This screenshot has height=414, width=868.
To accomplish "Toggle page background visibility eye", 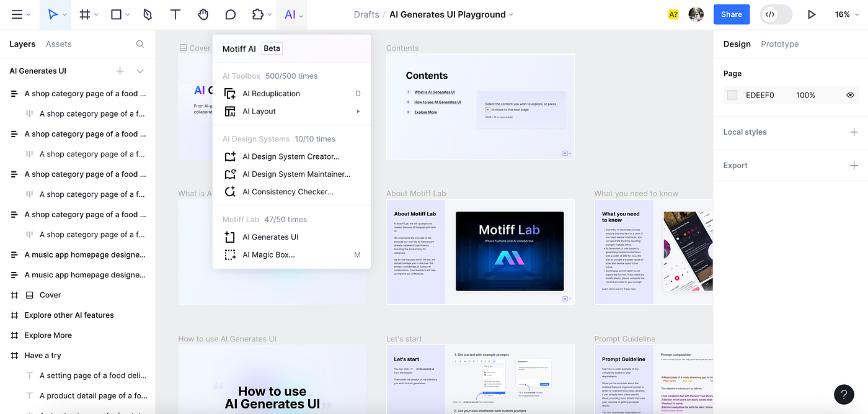I will click(850, 95).
